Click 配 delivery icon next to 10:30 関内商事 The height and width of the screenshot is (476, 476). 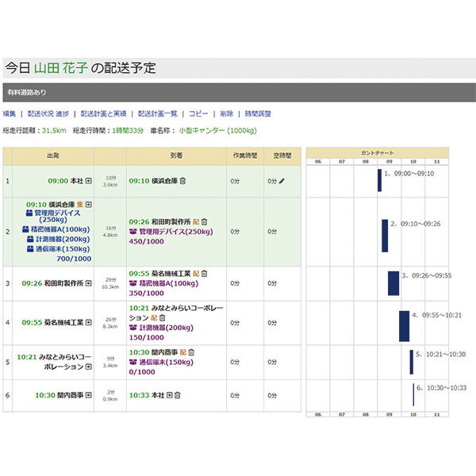click(x=182, y=352)
